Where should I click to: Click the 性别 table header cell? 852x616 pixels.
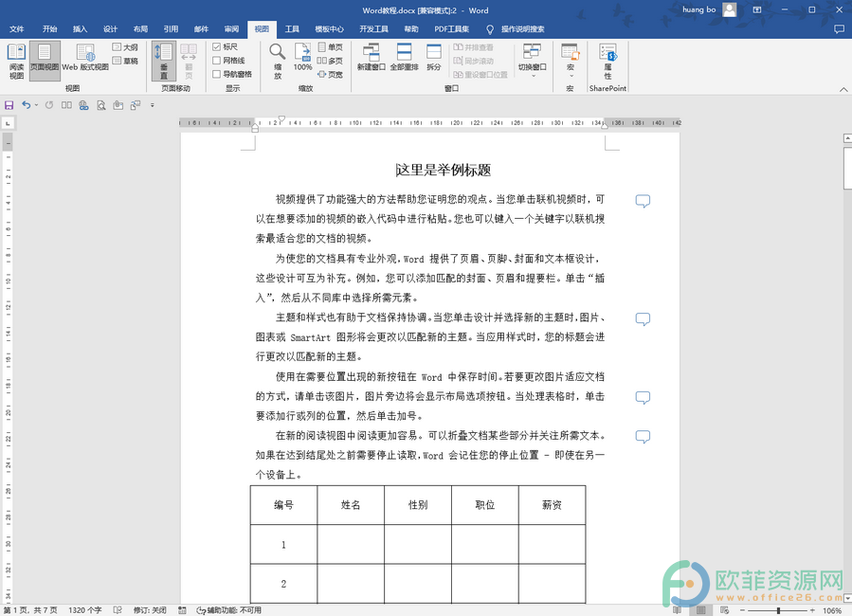tap(418, 505)
